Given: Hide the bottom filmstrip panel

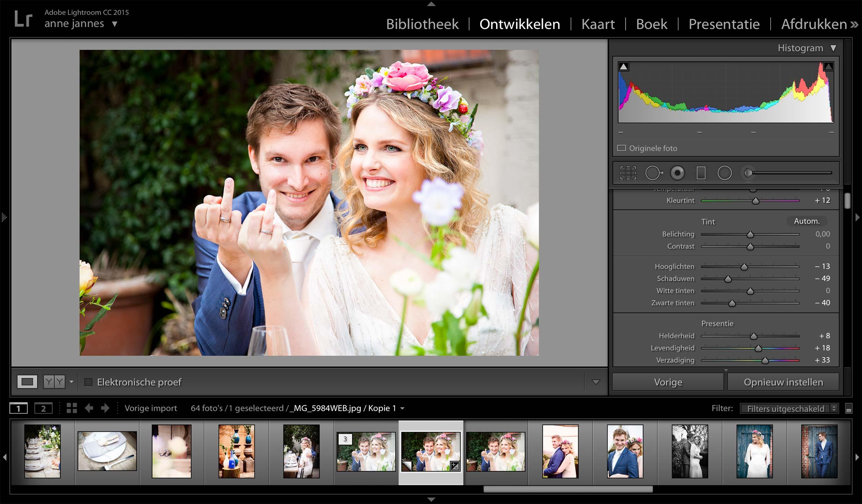Looking at the screenshot, I should point(431,500).
